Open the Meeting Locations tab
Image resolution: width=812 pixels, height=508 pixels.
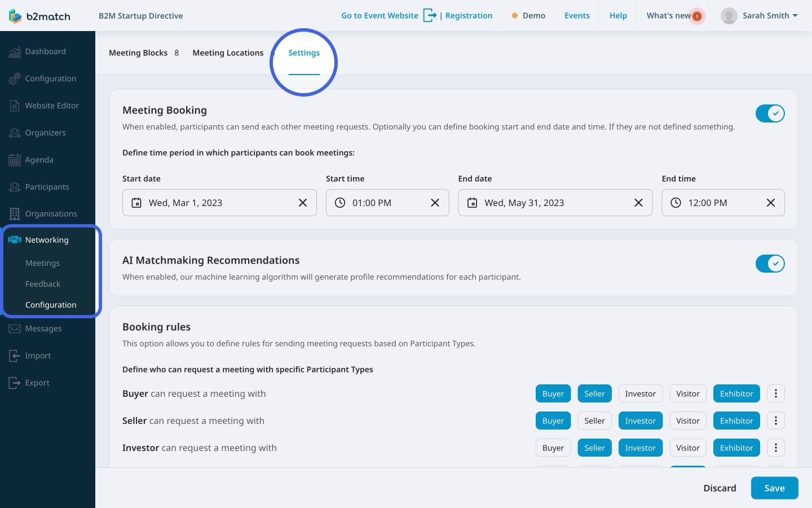[x=228, y=52]
